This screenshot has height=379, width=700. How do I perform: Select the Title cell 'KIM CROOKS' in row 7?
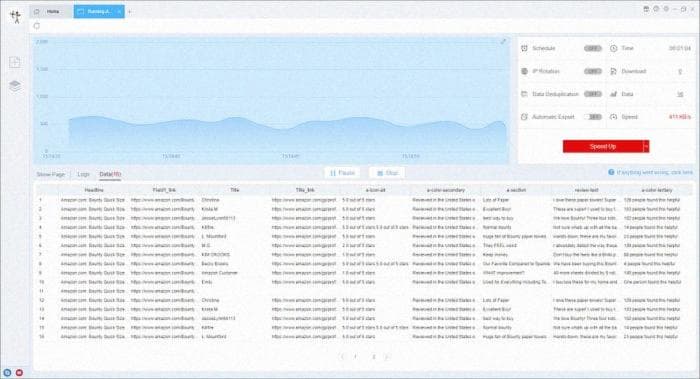216,255
